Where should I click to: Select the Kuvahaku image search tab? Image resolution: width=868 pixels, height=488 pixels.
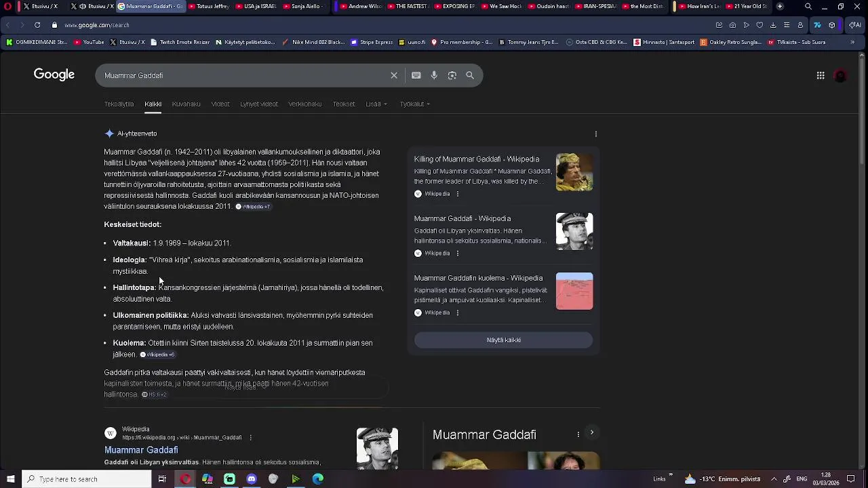point(186,104)
